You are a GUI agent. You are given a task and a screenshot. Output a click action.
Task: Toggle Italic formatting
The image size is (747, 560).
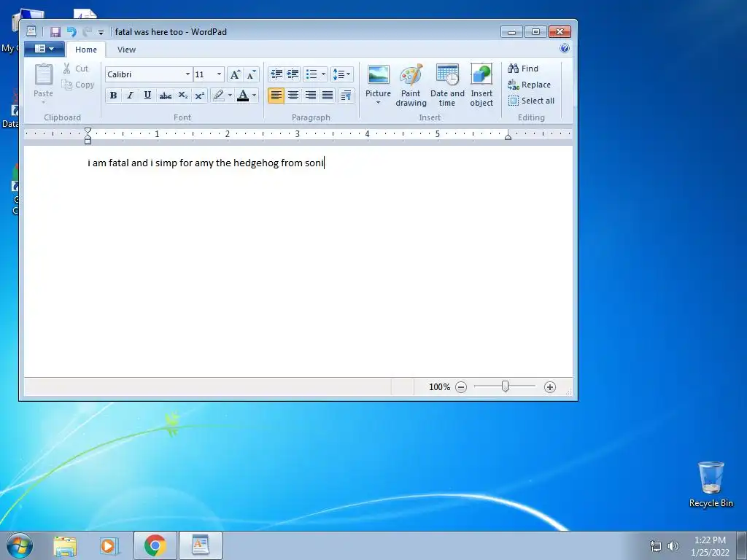[130, 96]
